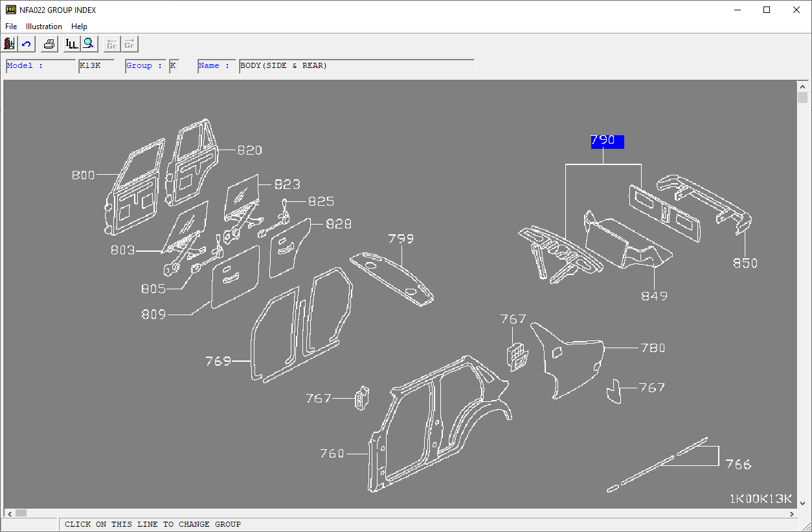Click the next group right-arrow icon

130,44
